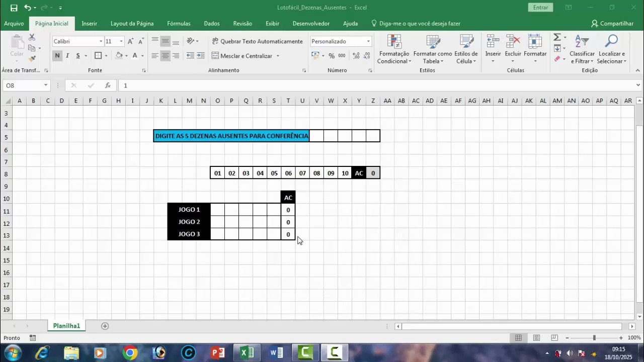
Task: Switch to the Dados tab
Action: [212, 24]
